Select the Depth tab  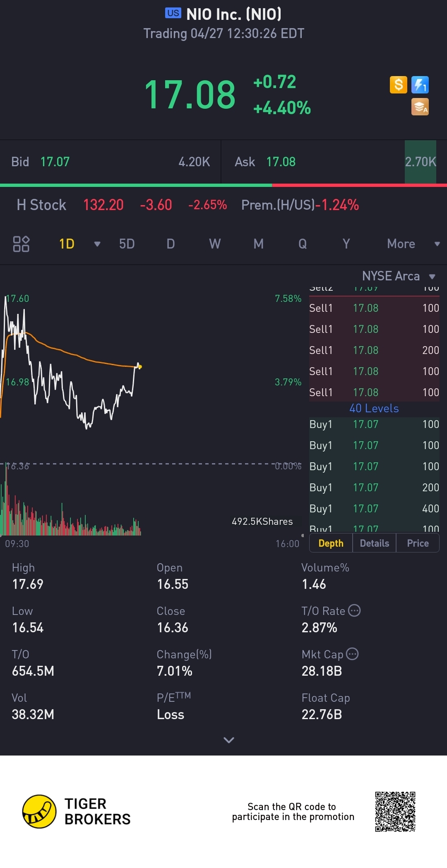click(x=331, y=543)
